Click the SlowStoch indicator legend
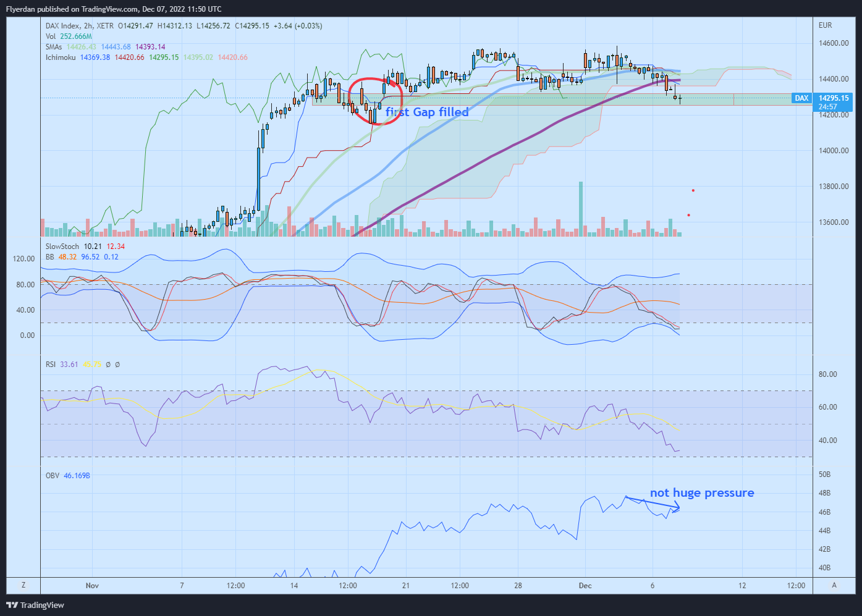Image resolution: width=862 pixels, height=616 pixels. (62, 247)
